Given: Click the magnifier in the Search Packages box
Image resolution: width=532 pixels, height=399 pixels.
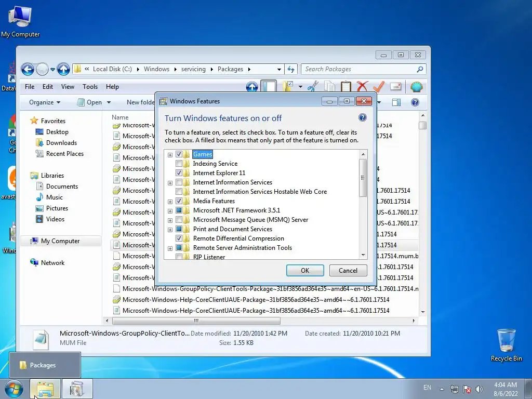Looking at the screenshot, I should [420, 69].
